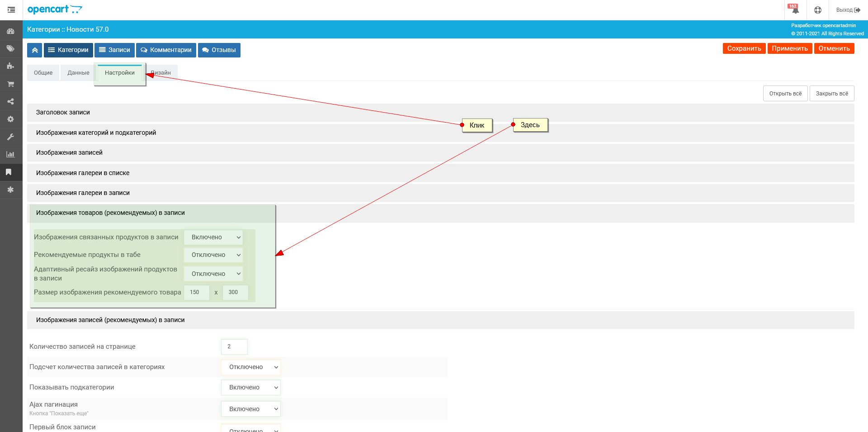Open the extensions puzzle sidebar icon
The image size is (868, 432).
point(10,66)
